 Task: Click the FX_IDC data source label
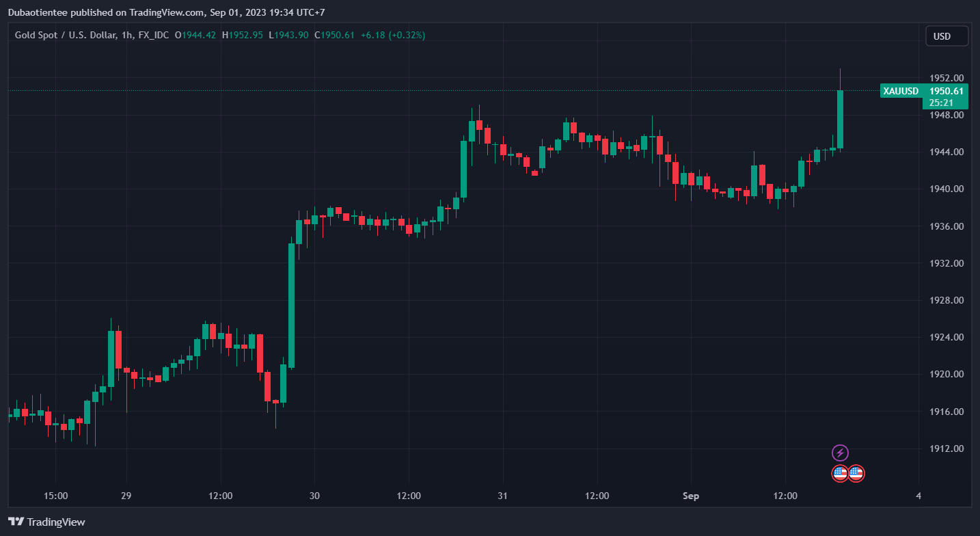tap(154, 35)
